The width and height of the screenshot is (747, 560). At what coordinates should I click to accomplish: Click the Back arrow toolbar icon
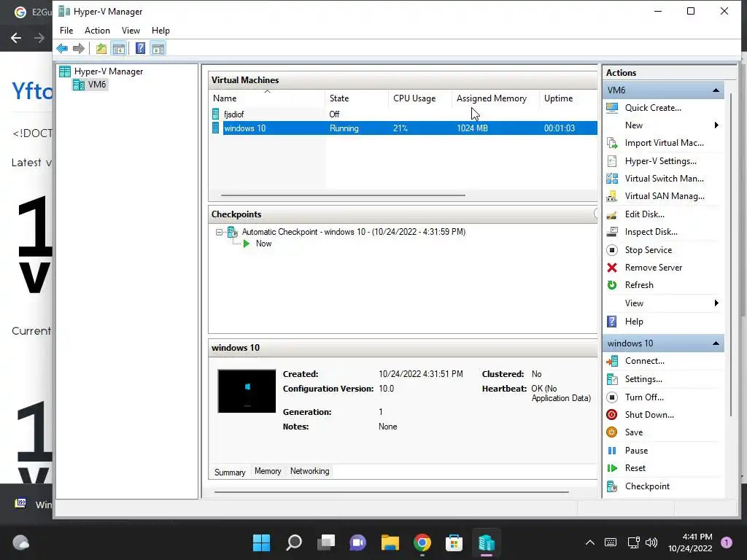62,48
